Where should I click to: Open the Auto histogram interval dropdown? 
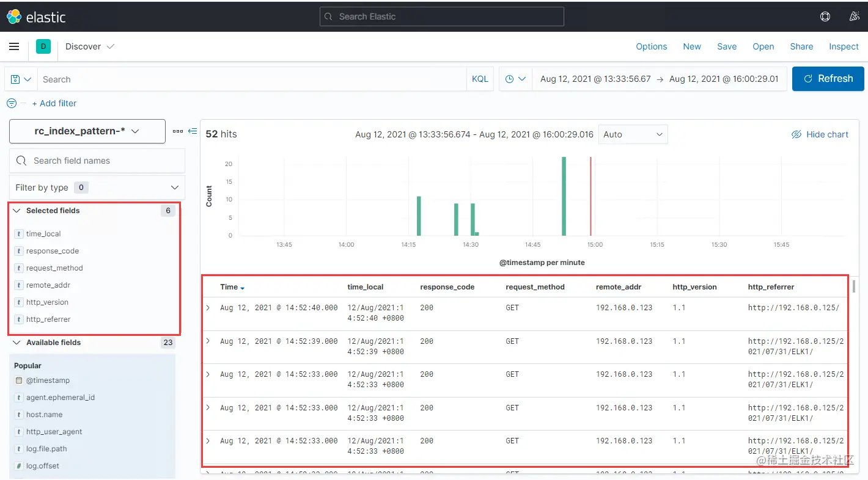click(x=633, y=134)
